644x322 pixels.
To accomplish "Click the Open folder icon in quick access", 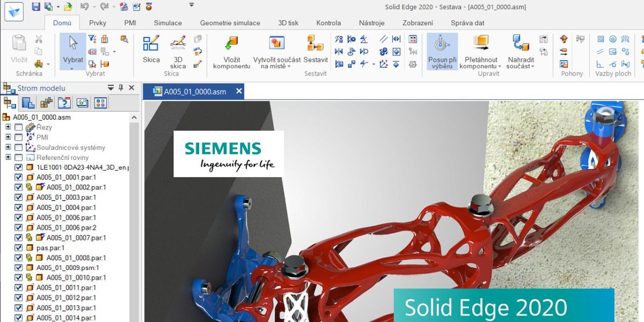I will 68,6.
